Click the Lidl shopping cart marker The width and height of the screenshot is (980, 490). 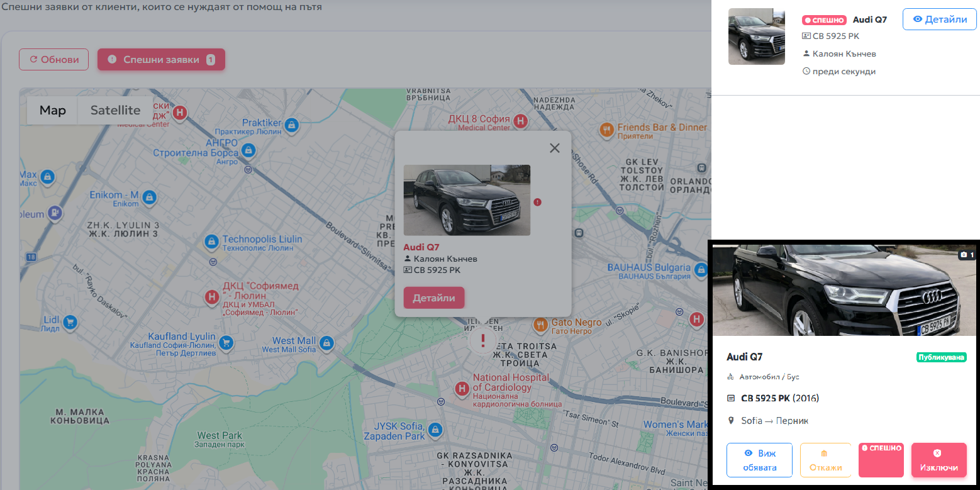70,323
